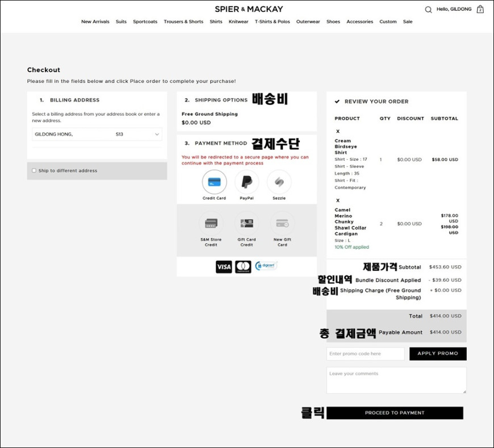The width and height of the screenshot is (494, 448).
Task: Click the Visa card logo
Action: coord(224,267)
